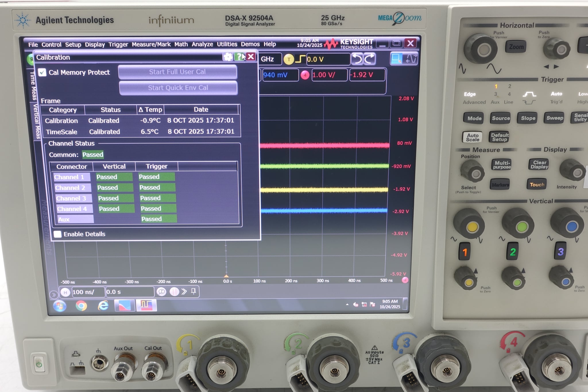This screenshot has width=588, height=392.
Task: Open the red-blue graph taskbar app
Action: (x=124, y=305)
